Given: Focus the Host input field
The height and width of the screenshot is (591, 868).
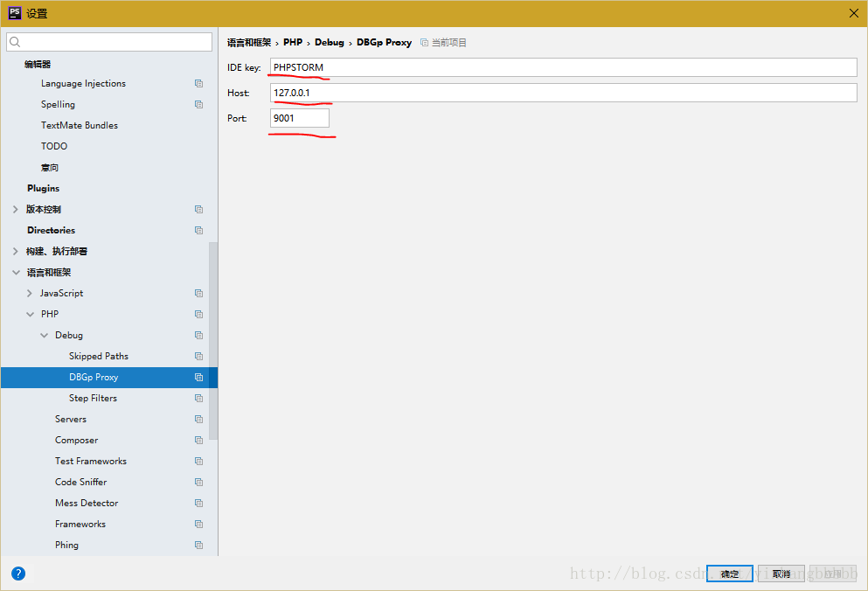Looking at the screenshot, I should point(564,93).
